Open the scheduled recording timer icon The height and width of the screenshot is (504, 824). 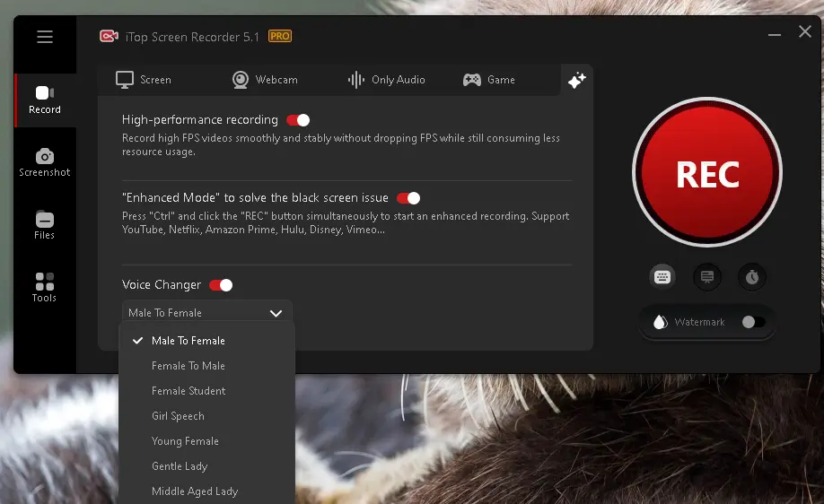point(752,277)
